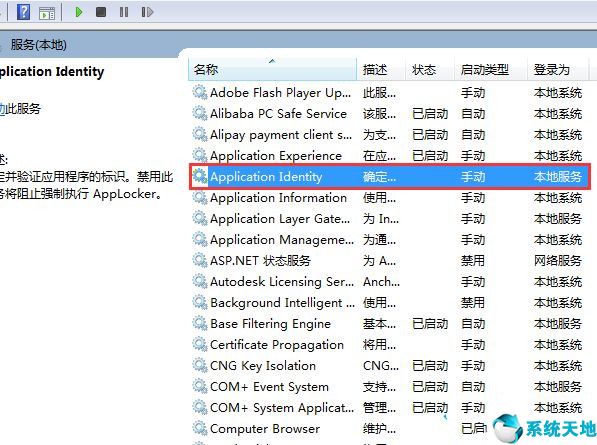
Task: Stop service using black square button
Action: 101,12
